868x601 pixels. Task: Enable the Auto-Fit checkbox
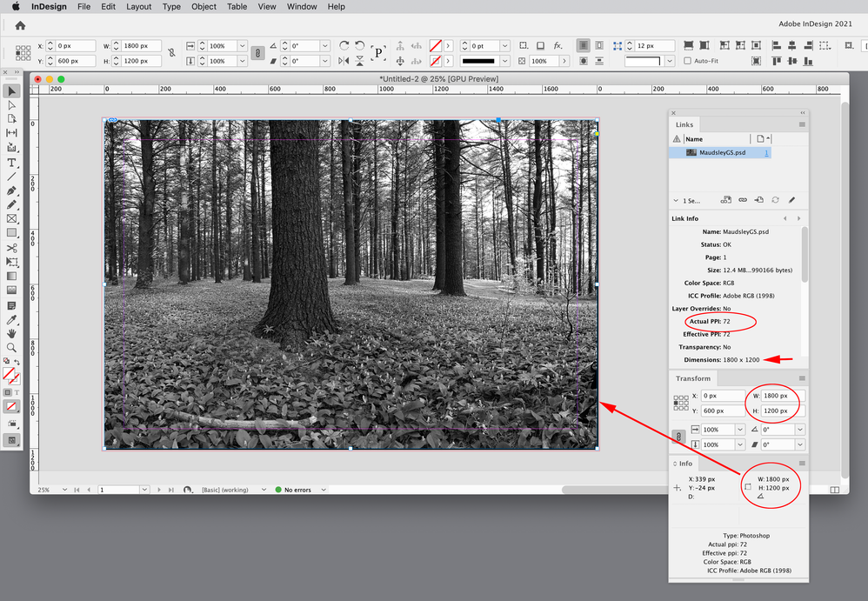687,61
